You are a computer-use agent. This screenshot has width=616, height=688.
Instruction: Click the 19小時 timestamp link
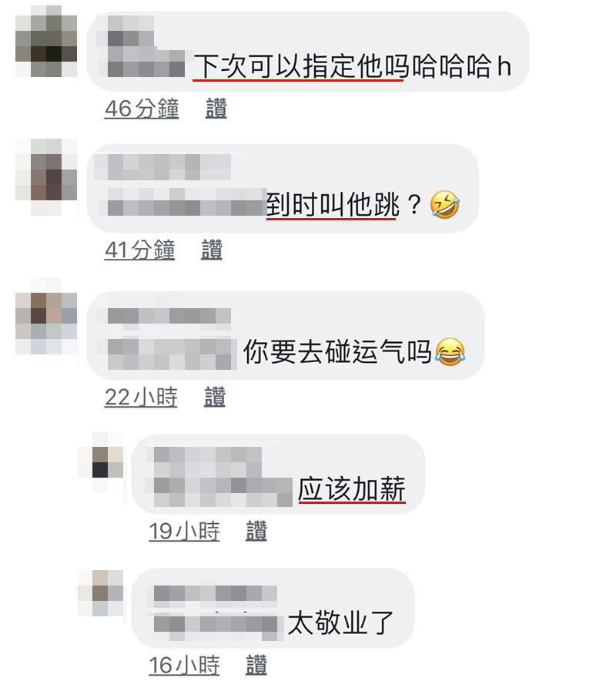(184, 531)
